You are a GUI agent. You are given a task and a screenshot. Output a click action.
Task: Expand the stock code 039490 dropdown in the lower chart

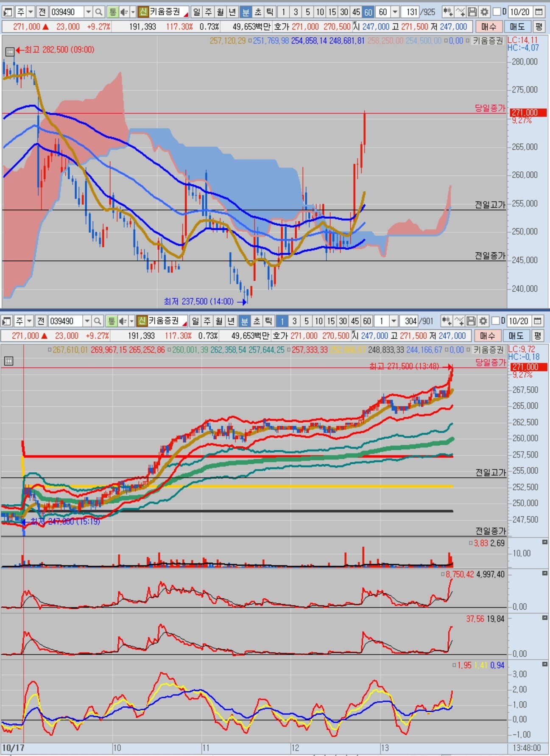tap(87, 321)
